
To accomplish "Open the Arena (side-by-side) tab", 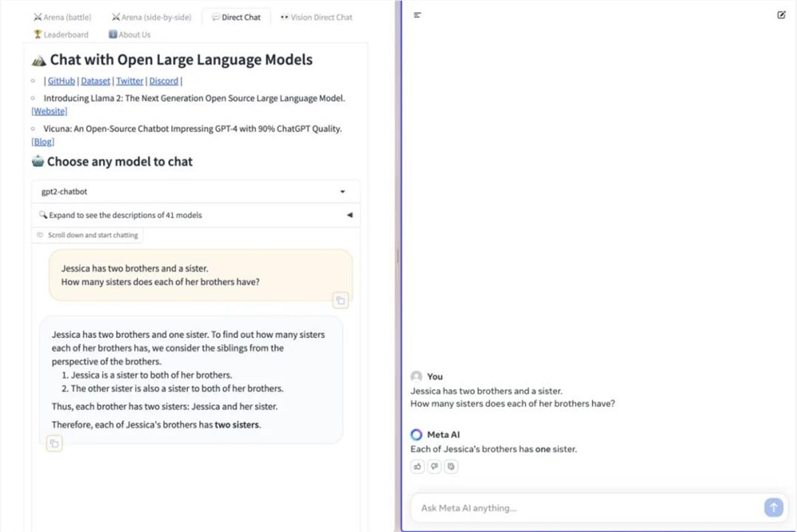I will (151, 18).
